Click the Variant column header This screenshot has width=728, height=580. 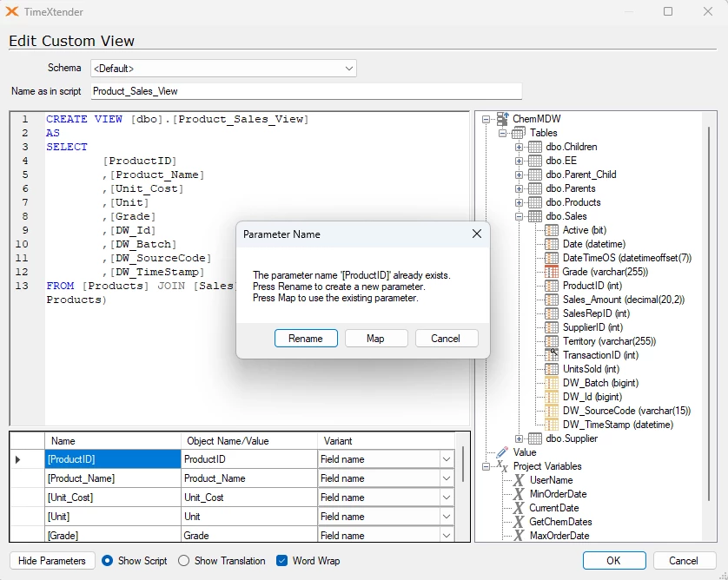(x=386, y=441)
